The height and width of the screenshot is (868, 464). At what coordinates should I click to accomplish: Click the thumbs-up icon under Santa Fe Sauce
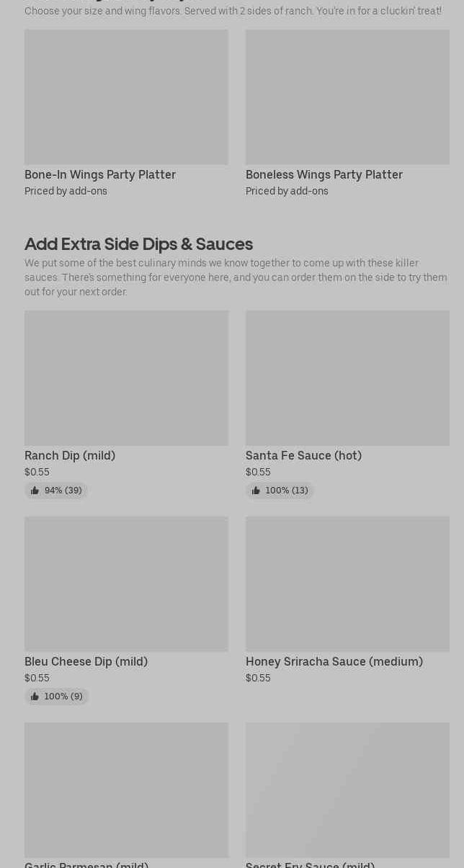tap(256, 491)
